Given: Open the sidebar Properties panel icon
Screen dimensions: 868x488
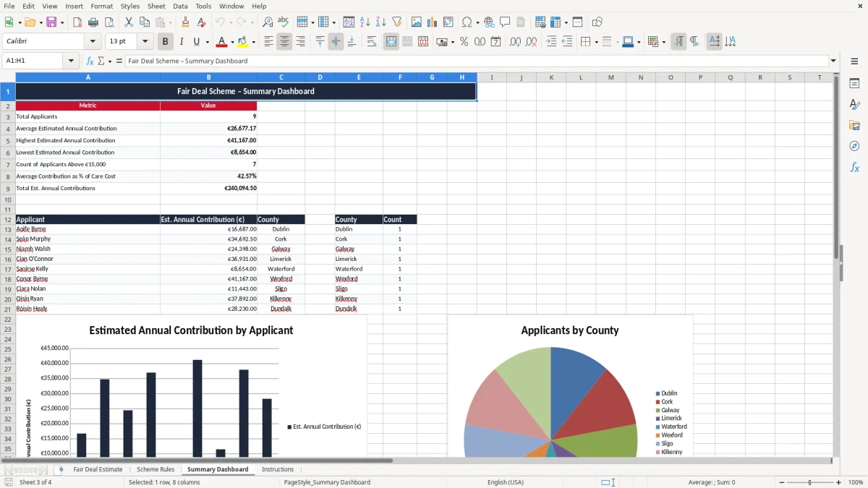Looking at the screenshot, I should [x=854, y=84].
